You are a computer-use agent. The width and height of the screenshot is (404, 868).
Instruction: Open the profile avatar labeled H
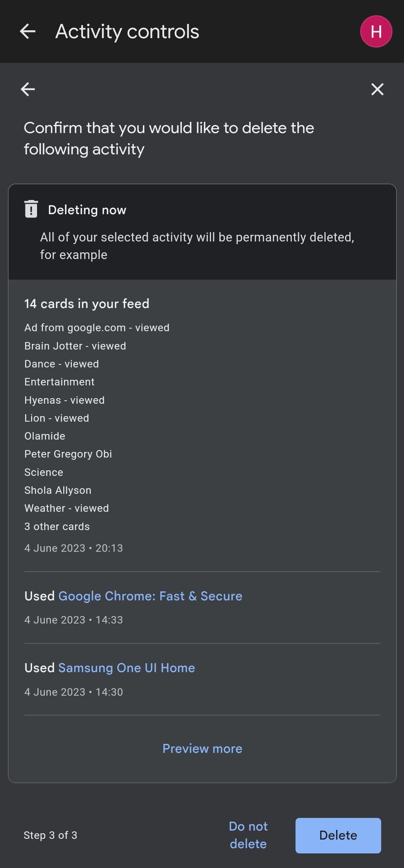click(x=376, y=31)
